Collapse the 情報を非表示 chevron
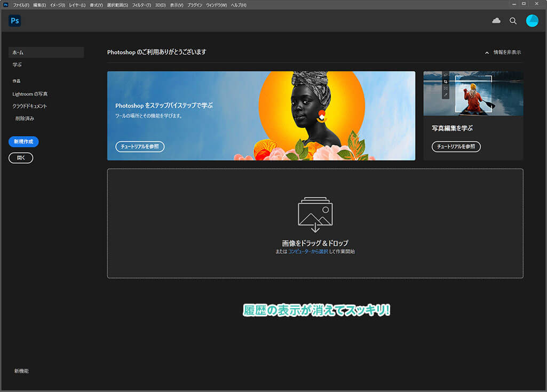This screenshot has height=392, width=547. click(487, 53)
